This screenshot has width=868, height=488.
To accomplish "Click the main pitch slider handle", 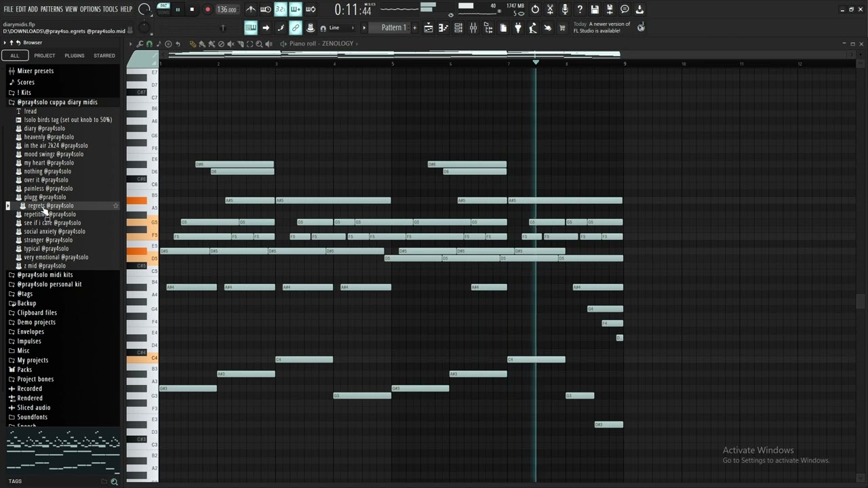I will tap(222, 28).
